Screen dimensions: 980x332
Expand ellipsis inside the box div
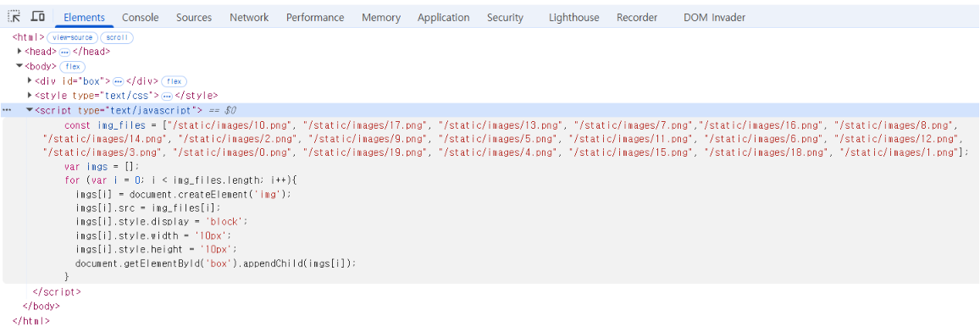(118, 81)
